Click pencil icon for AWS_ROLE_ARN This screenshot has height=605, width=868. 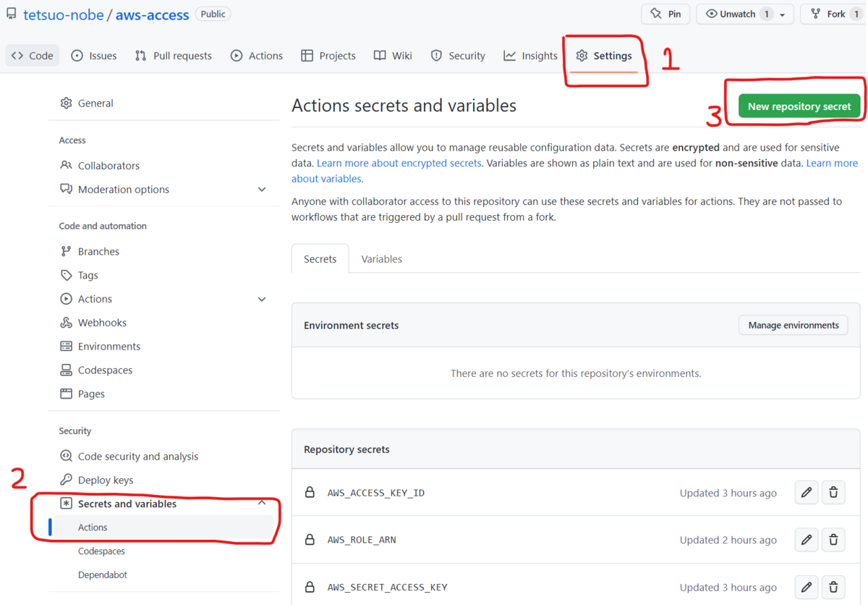807,540
